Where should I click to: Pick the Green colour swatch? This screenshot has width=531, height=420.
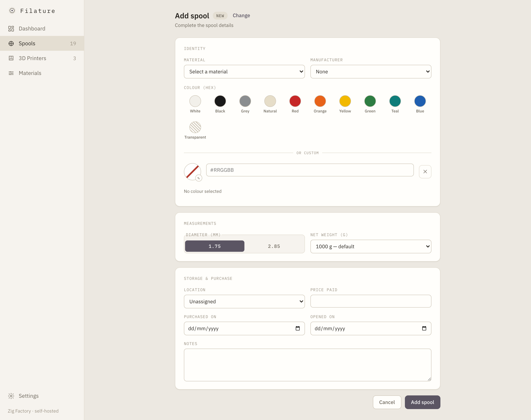pos(370,101)
